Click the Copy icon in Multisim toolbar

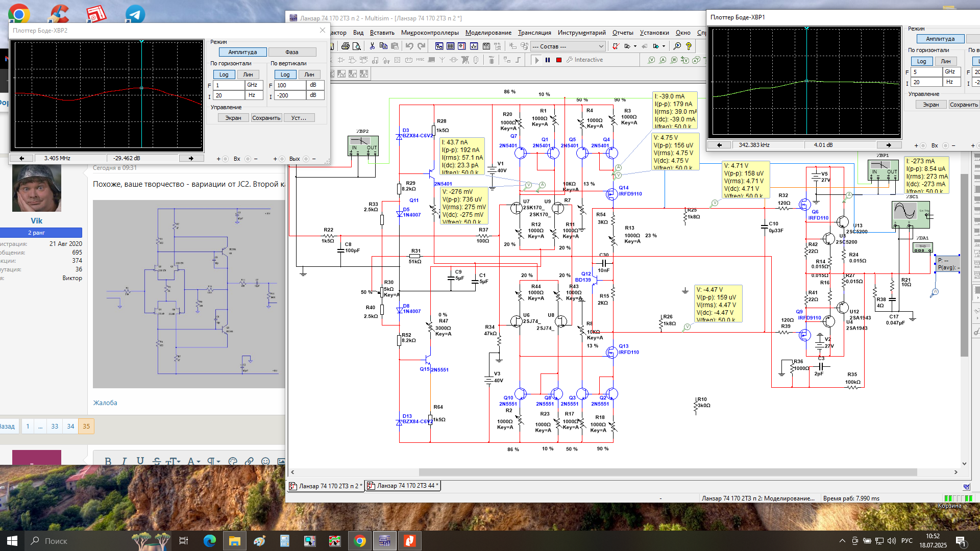tap(383, 46)
